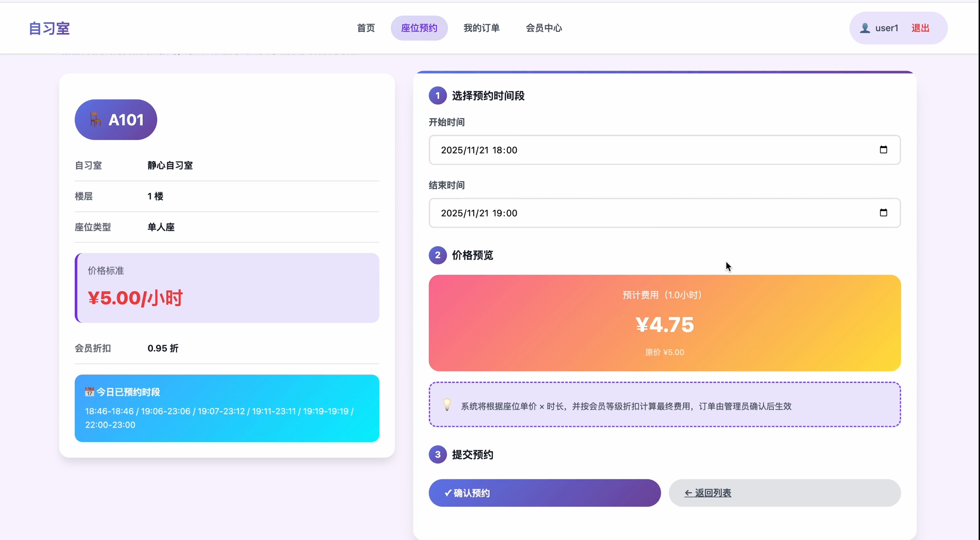The image size is (980, 540).
Task: Click step 3 number circle
Action: tap(437, 454)
